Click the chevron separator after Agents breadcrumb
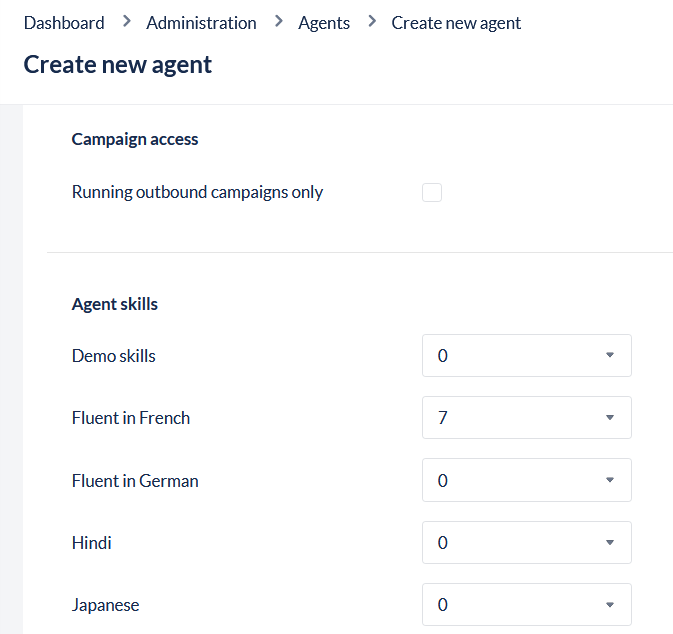 [372, 21]
